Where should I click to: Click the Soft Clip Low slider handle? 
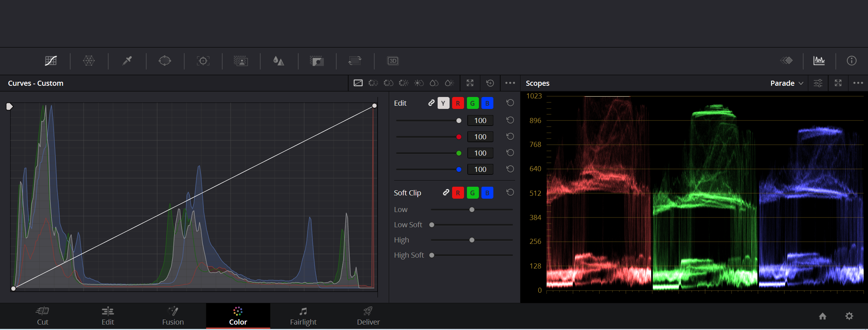coord(472,210)
